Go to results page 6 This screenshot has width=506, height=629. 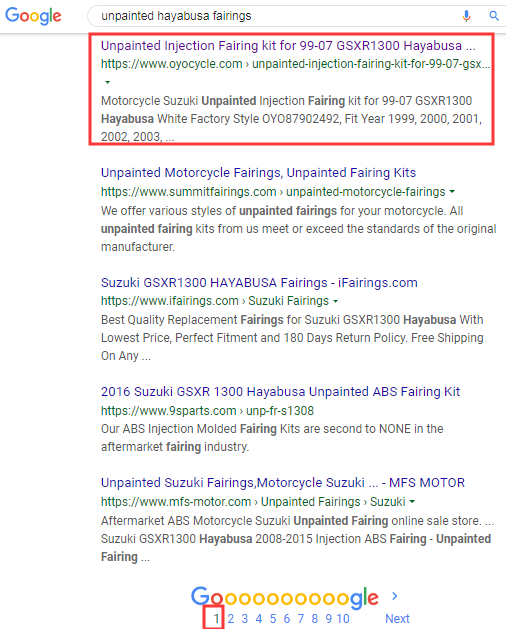[287, 619]
